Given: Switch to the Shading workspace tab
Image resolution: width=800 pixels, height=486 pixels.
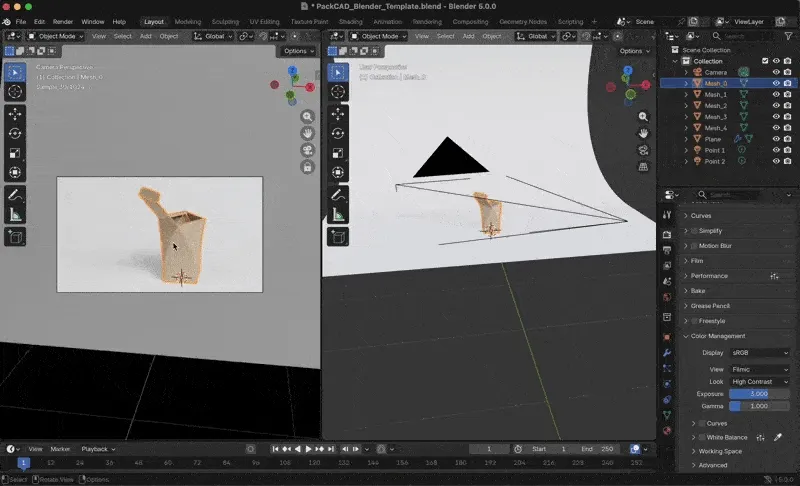Looking at the screenshot, I should click(350, 21).
